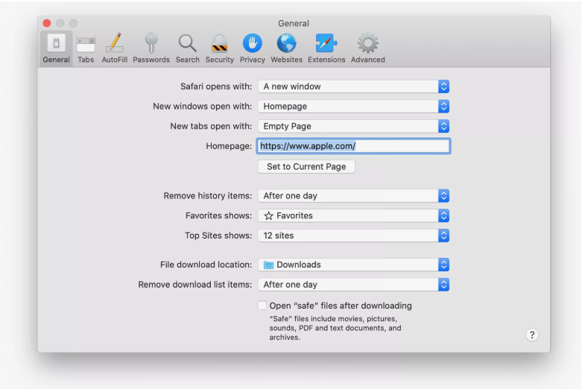The image size is (582, 392).
Task: Open the Passwords key pane
Action: pos(151,48)
